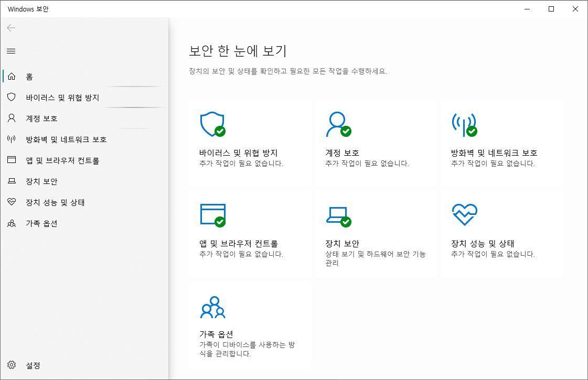The image size is (588, 380).
Task: Click 추가 작업이 필요 없습니다 under 장치 성능 card
Action: point(493,254)
